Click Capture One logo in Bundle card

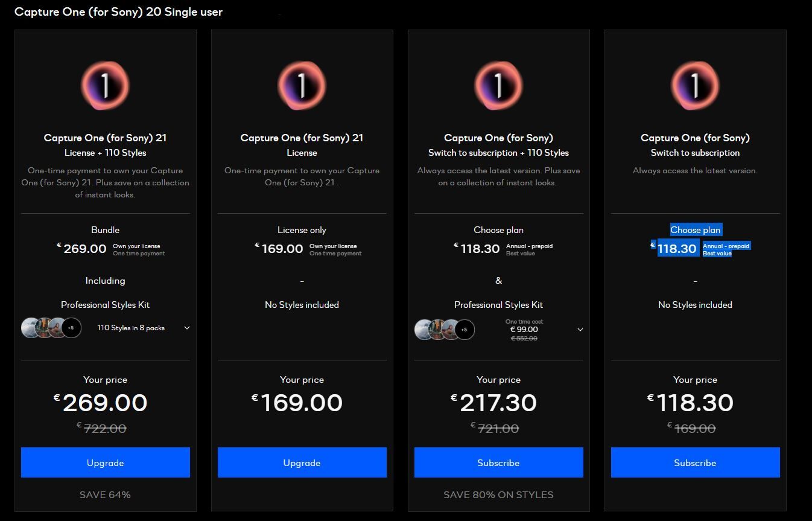pos(105,85)
